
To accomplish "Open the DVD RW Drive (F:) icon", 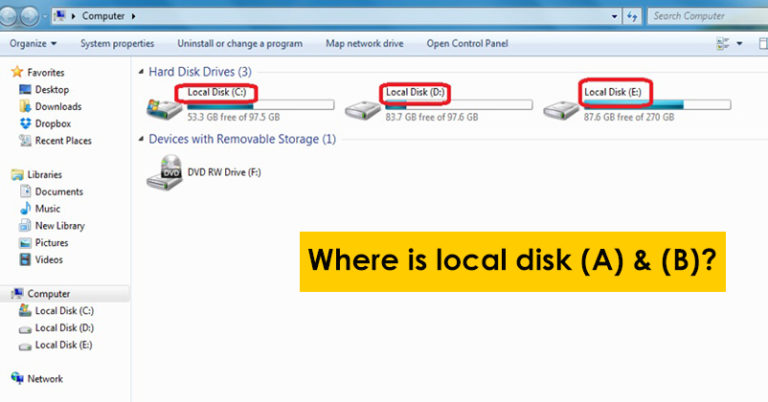I will [164, 173].
